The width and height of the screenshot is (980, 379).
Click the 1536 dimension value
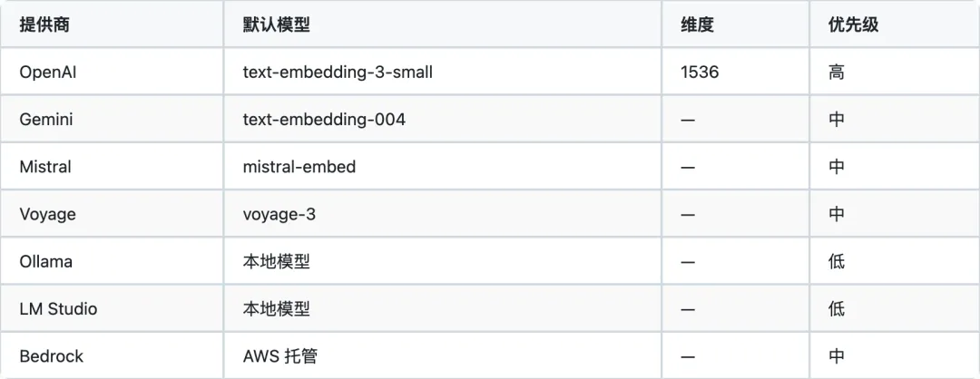(700, 72)
